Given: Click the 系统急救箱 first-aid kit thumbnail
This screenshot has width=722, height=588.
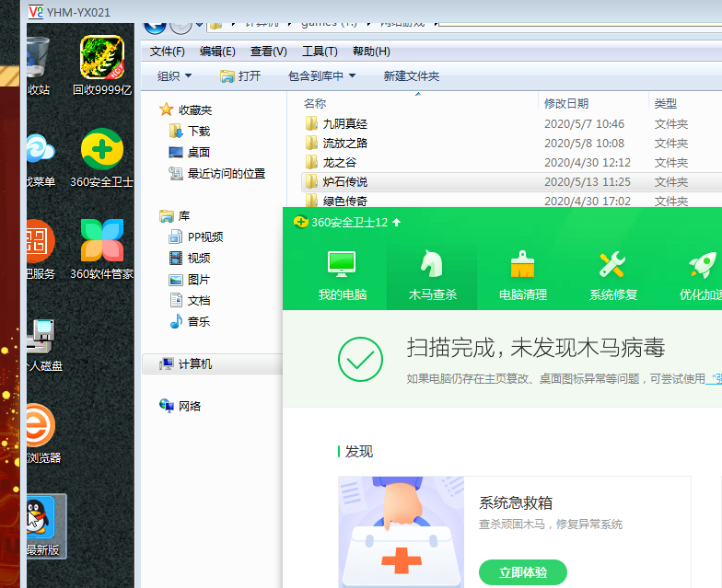Looking at the screenshot, I should point(402,532).
